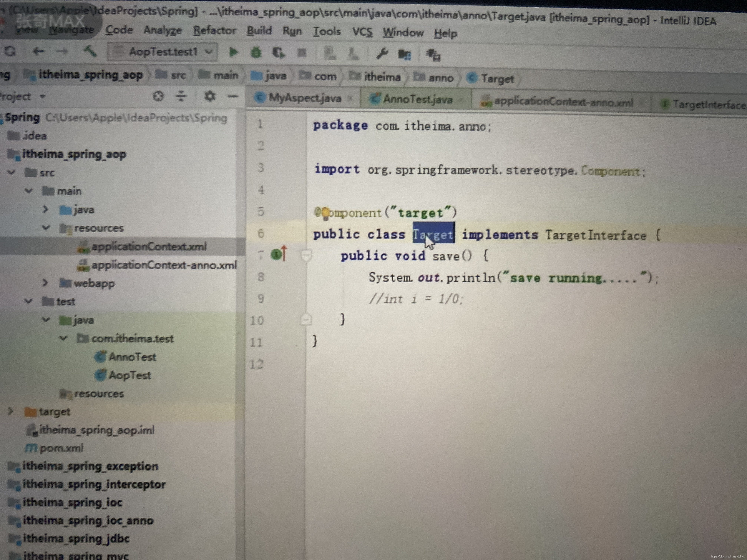Select applicationContext-anno.xml in tree
Viewport: 747px width, 560px height.
[x=158, y=265]
